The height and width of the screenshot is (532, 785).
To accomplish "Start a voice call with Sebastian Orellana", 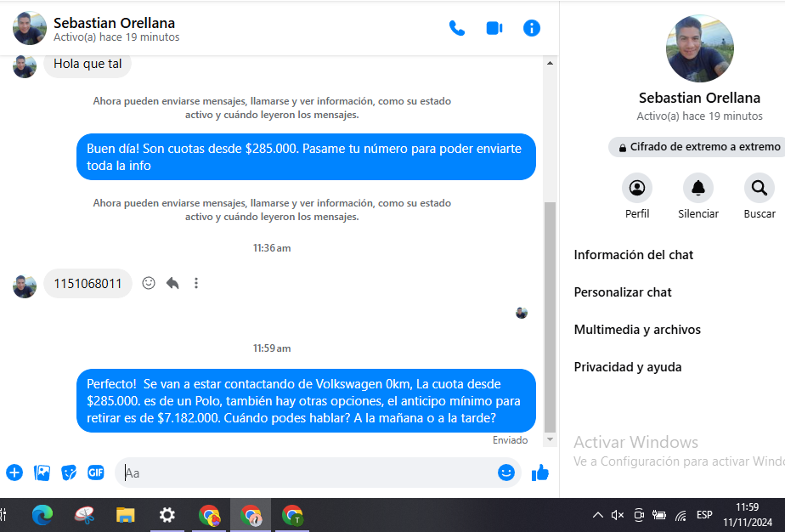I will [456, 28].
